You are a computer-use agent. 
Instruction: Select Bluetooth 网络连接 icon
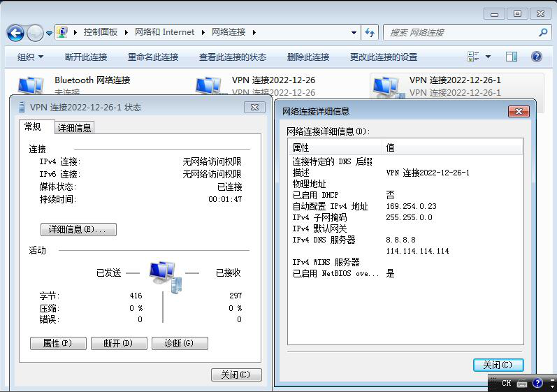point(31,85)
